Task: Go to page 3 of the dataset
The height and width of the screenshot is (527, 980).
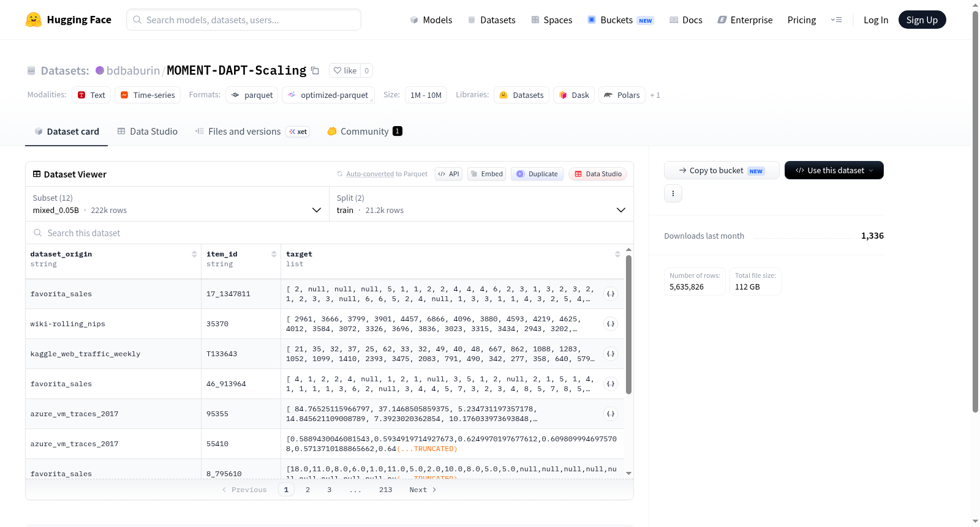Action: (329, 490)
